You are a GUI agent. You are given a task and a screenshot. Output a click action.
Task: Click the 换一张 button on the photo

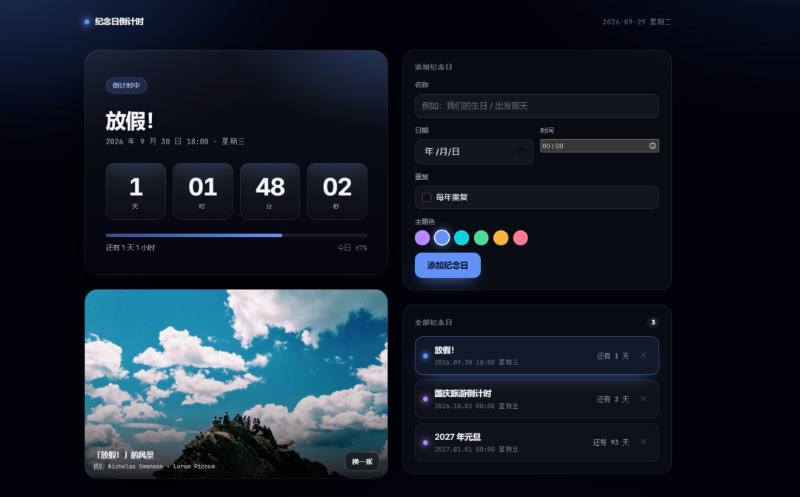point(362,461)
